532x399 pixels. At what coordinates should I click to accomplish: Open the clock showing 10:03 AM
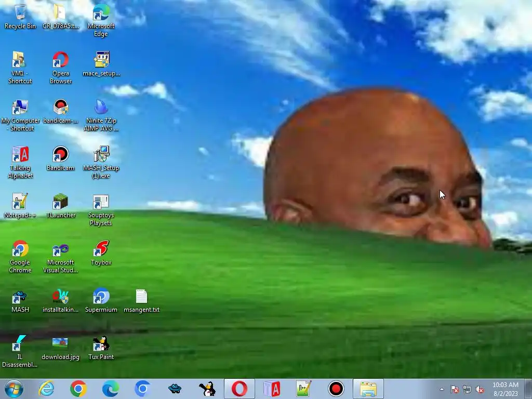[506, 389]
